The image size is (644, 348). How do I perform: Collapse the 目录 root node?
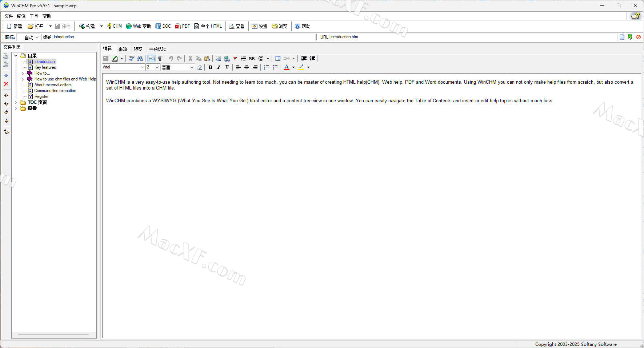pyautogui.click(x=16, y=56)
